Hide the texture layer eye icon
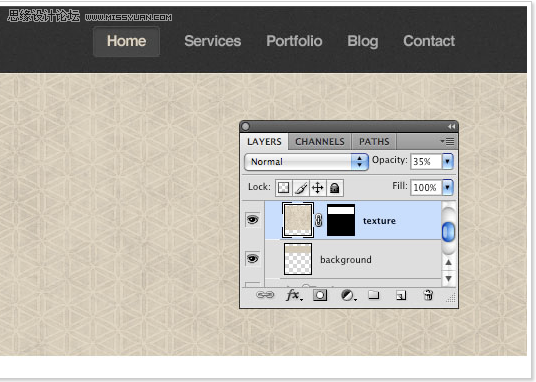 click(253, 220)
